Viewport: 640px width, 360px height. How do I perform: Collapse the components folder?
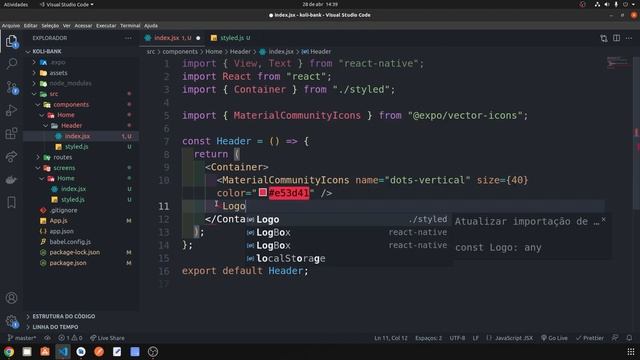[x=38, y=104]
